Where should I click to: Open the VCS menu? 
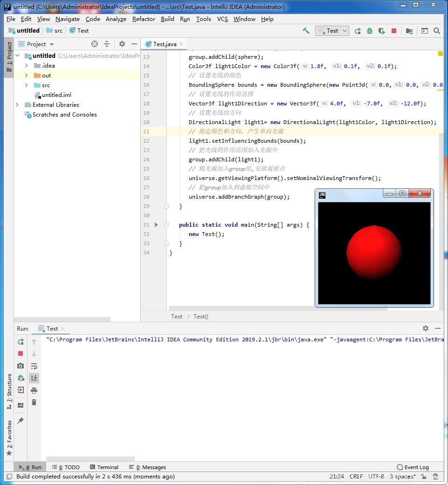[222, 19]
